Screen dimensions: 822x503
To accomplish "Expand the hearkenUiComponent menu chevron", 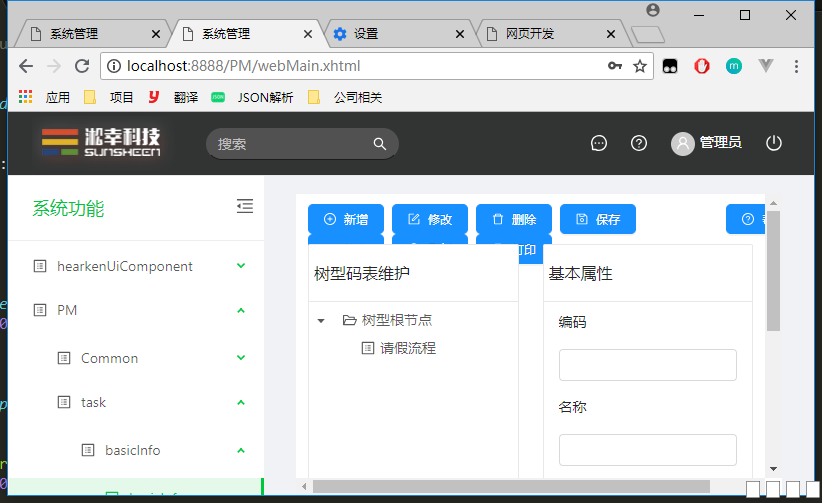I will (x=240, y=266).
